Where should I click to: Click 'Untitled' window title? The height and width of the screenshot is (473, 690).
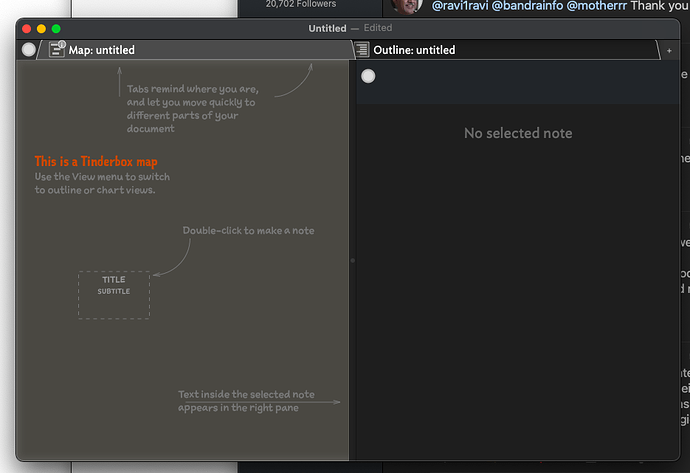pos(327,28)
